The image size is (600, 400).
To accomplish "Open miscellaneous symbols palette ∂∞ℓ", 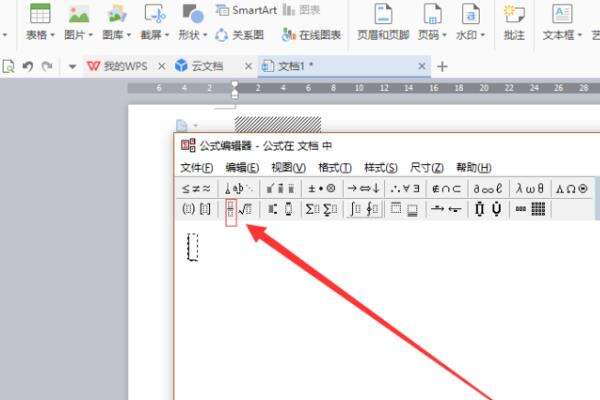I will 488,188.
